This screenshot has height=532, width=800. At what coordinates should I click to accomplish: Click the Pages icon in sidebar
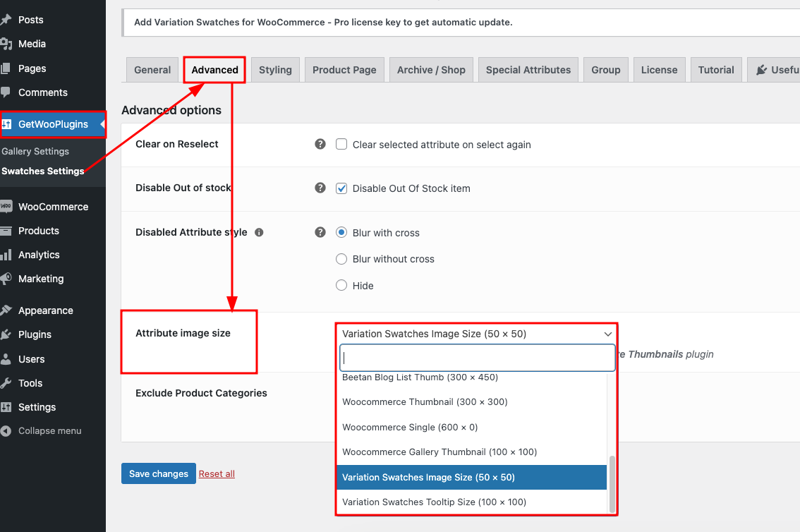[x=6, y=68]
